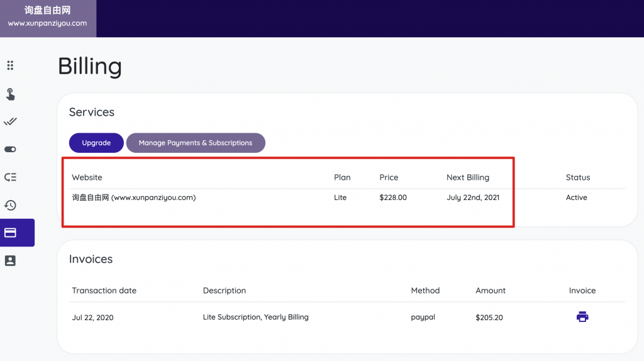The image size is (644, 361).
Task: Click the grid dots icon in sidebar
Action: [x=10, y=65]
